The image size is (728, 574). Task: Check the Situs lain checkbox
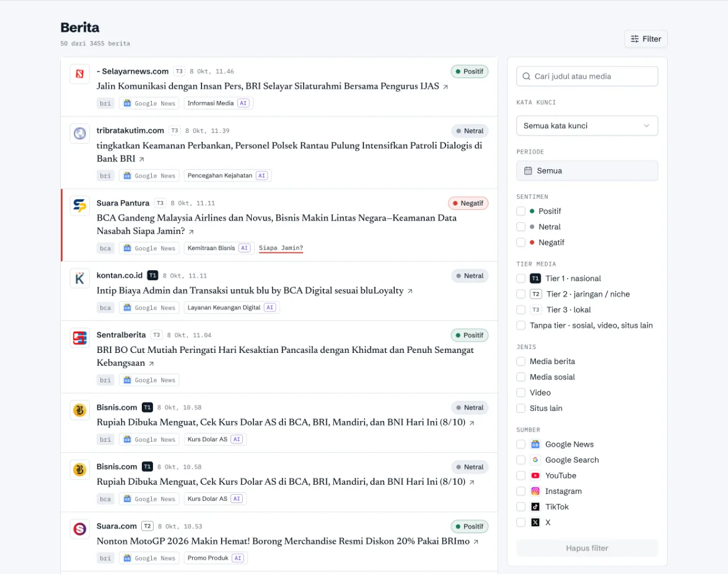pos(521,408)
